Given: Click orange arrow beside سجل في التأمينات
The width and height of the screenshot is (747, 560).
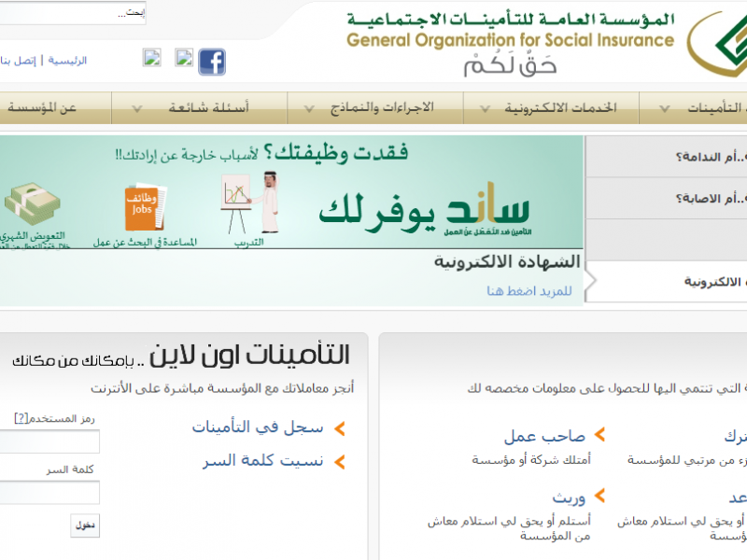Looking at the screenshot, I should (x=340, y=428).
